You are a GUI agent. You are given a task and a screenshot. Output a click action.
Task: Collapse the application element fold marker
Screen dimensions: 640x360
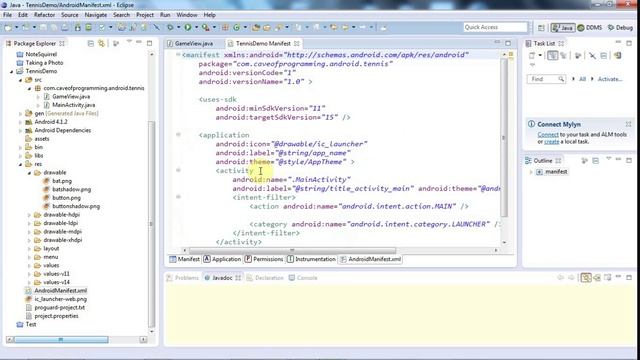[178, 134]
